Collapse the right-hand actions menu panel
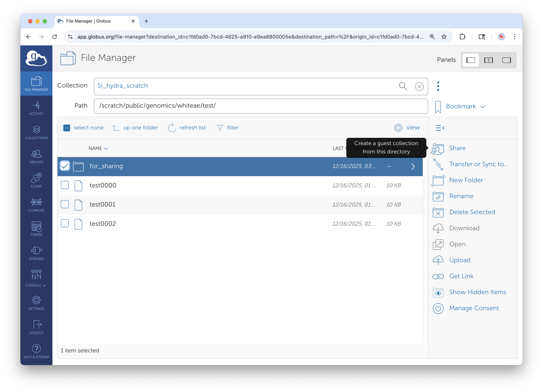Screen dimensions: 543x392 (440, 128)
